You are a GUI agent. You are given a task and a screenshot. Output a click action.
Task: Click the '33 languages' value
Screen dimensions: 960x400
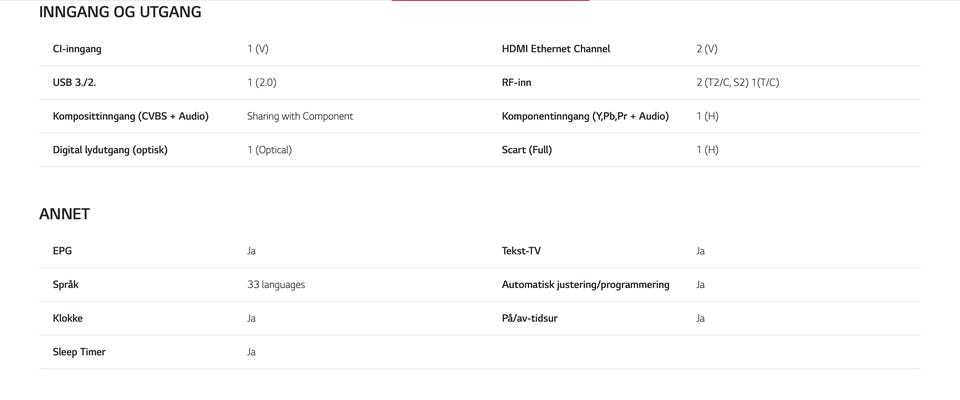(276, 285)
